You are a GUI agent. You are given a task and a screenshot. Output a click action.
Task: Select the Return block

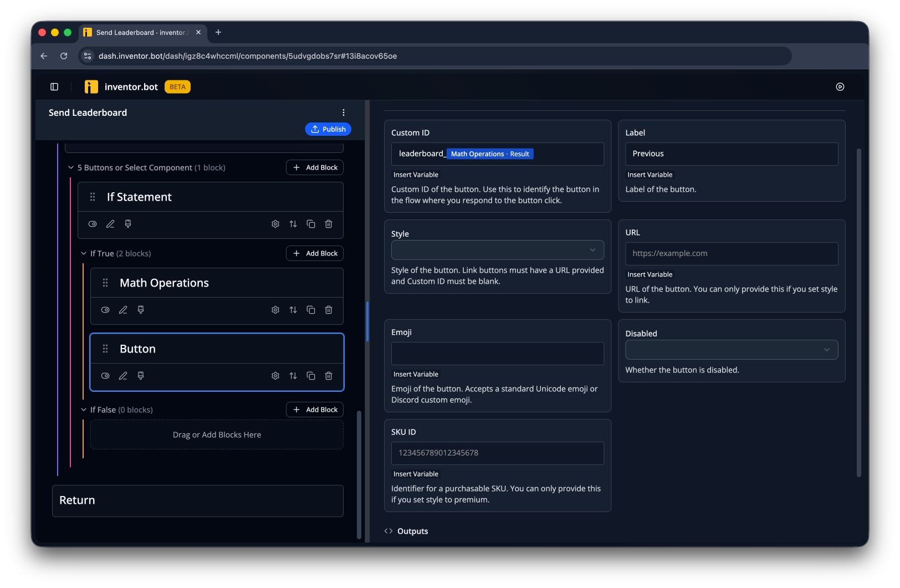(x=198, y=501)
